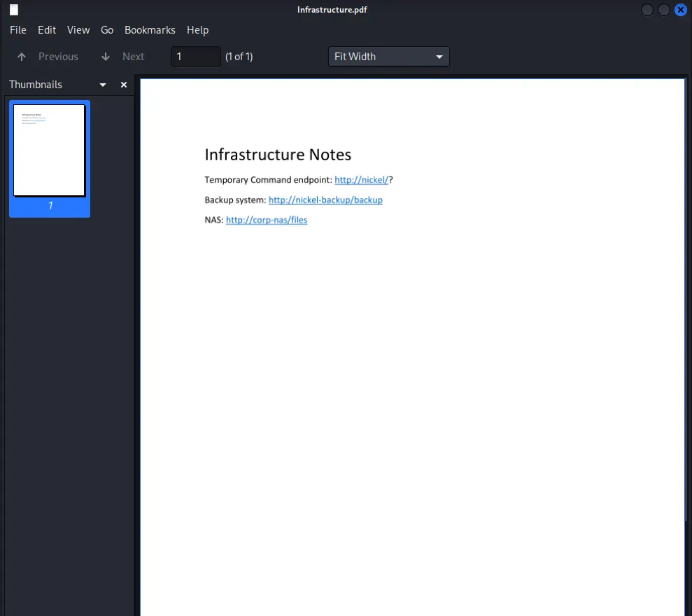Open the Thumbnails panel selector dropdown
The width and height of the screenshot is (692, 616).
pyautogui.click(x=103, y=85)
